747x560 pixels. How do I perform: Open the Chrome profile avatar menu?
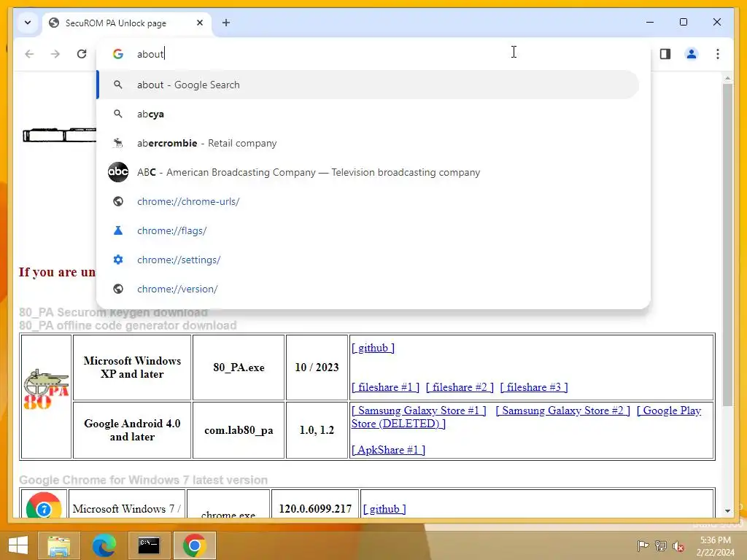692,54
